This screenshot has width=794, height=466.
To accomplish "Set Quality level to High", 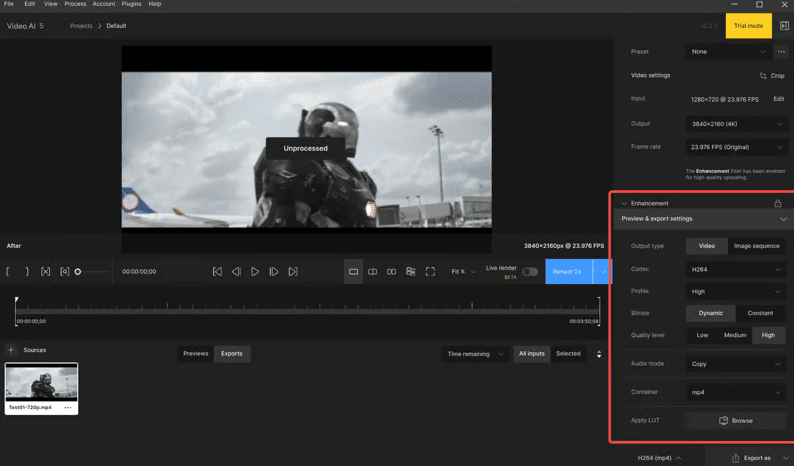I will coord(768,335).
